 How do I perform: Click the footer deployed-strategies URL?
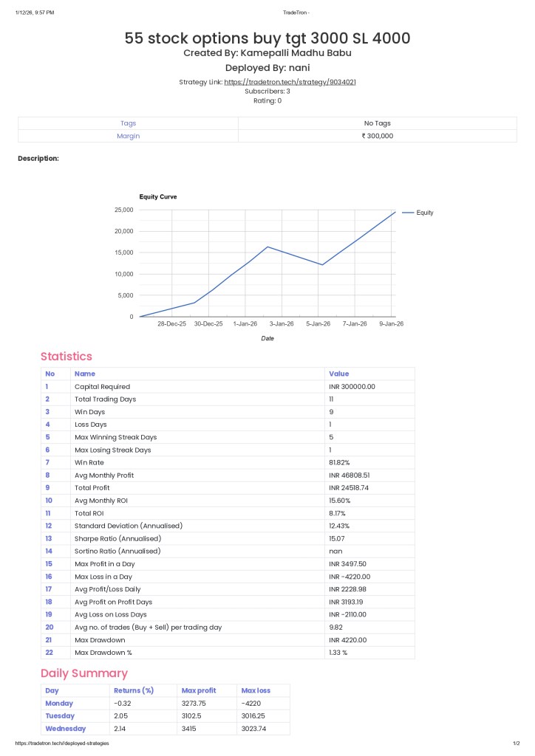pyautogui.click(x=62, y=743)
